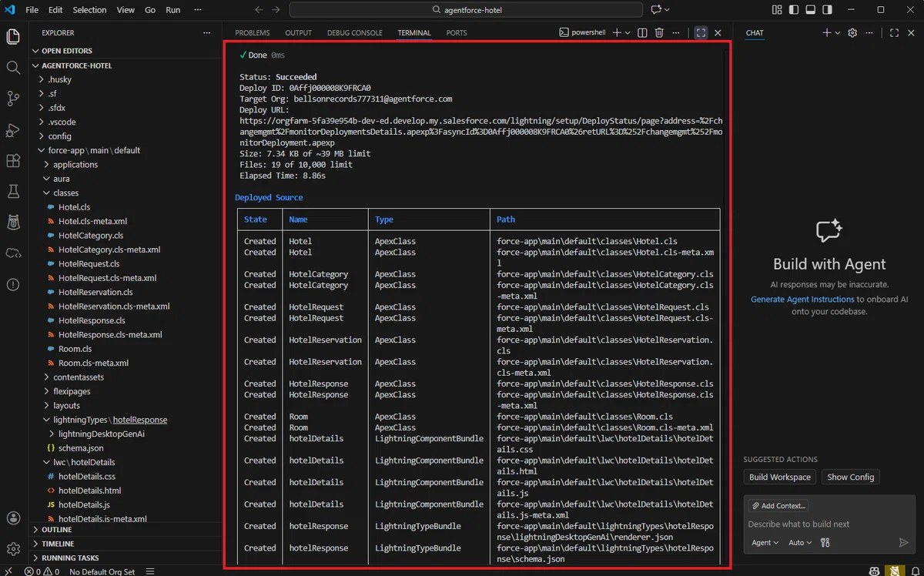Click the agentforce-hotel command center search box

coord(466,10)
